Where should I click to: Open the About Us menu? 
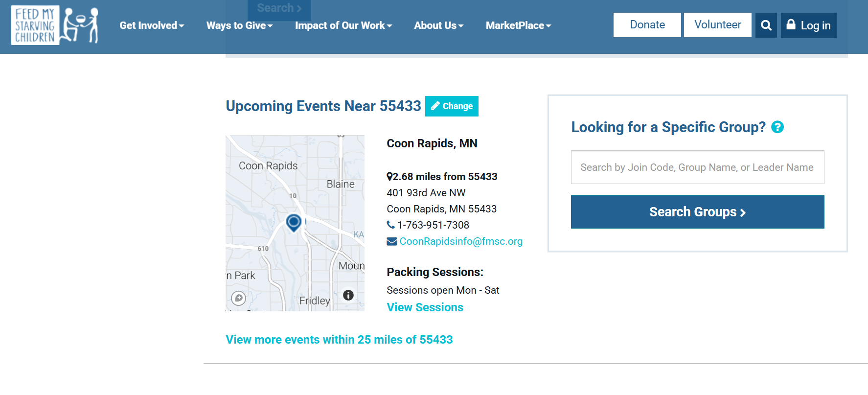point(438,25)
